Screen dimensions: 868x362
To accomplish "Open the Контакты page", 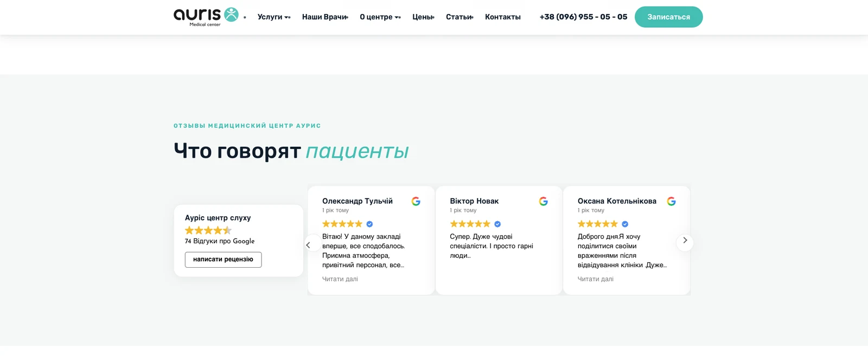I will [503, 17].
